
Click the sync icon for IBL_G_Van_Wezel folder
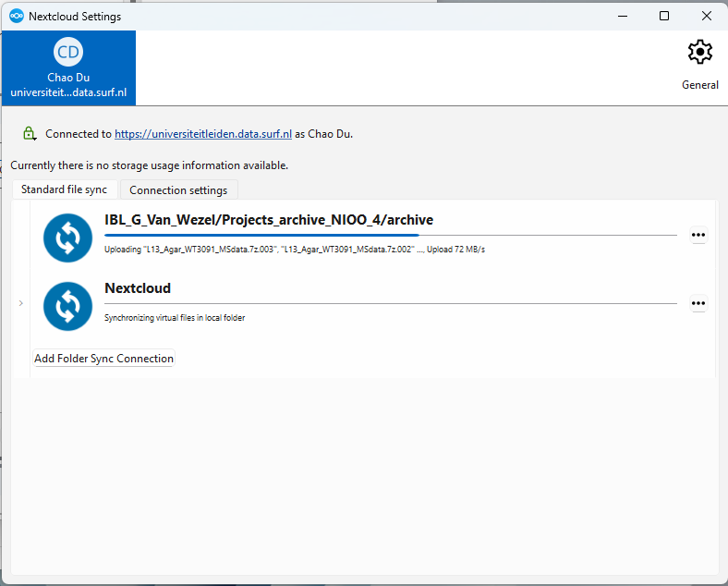coord(67,238)
